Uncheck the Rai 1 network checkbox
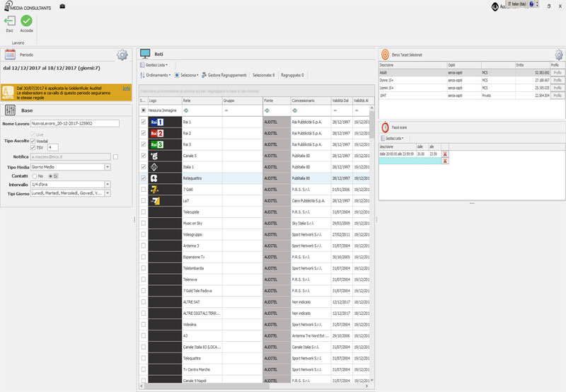This screenshot has height=392, width=566. [144, 122]
